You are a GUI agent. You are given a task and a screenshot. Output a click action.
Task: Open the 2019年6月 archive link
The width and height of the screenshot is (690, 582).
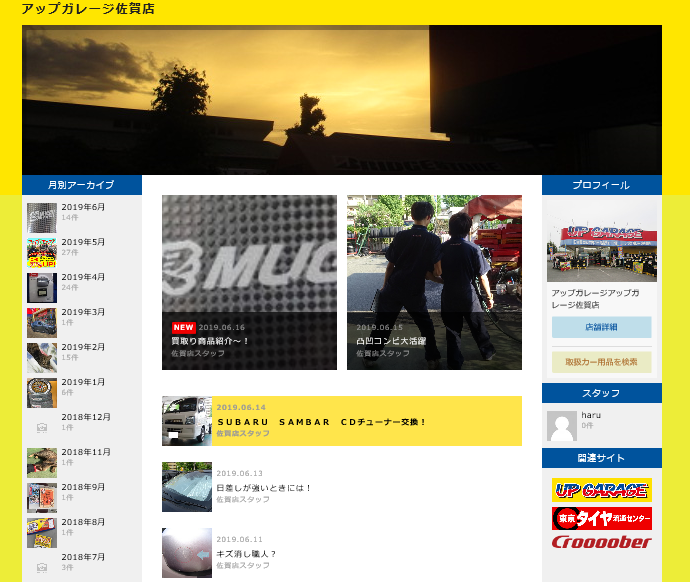[x=83, y=207]
